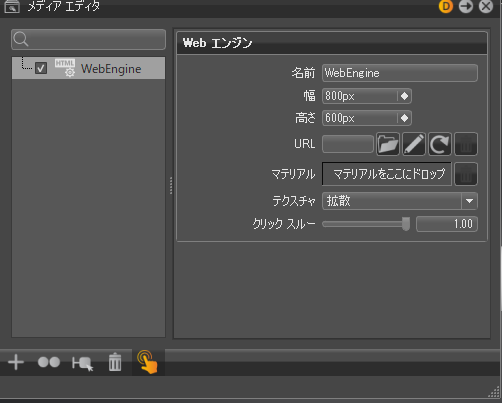502x403 pixels.
Task: Reload the URL with refresh icon
Action: (440, 144)
